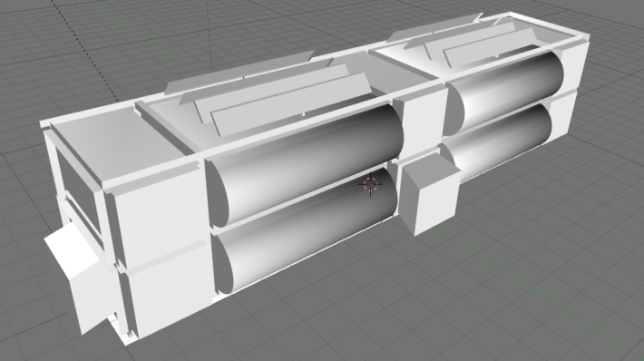Click the 3D cursor crosshair in viewport
This screenshot has width=644, height=361.
[371, 184]
